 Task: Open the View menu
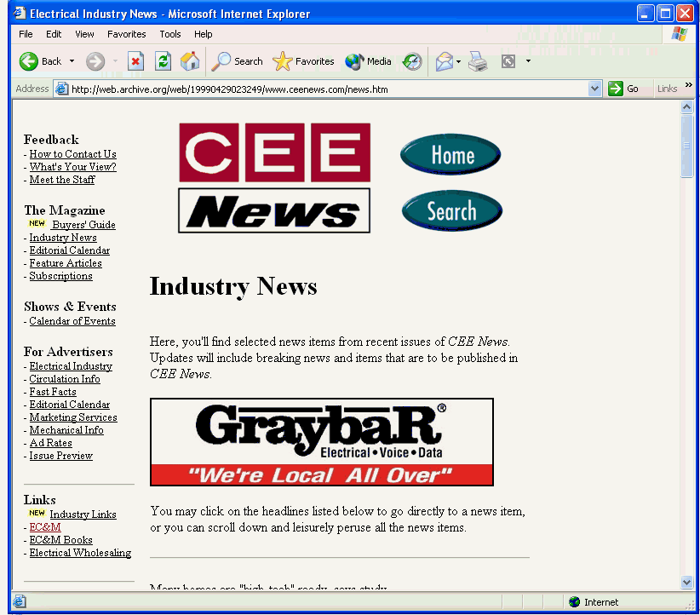click(84, 34)
